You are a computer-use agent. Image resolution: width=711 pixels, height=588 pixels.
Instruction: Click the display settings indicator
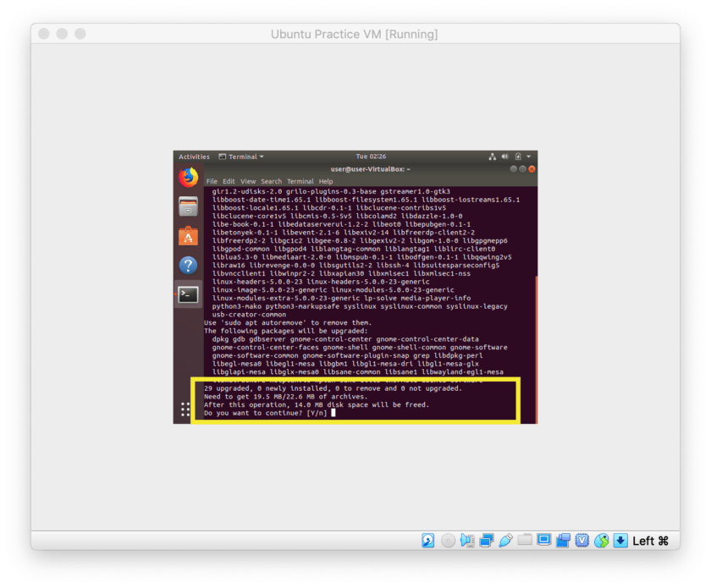[543, 540]
